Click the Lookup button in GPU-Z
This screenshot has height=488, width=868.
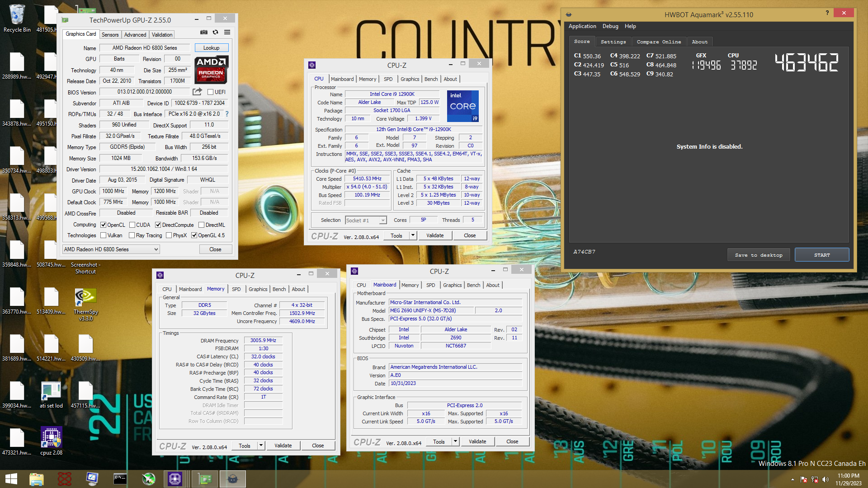(x=211, y=48)
